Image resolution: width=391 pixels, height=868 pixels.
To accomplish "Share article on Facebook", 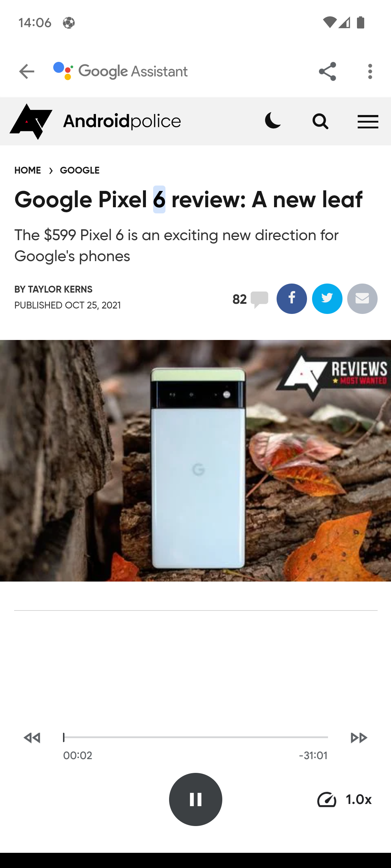I will tap(292, 299).
